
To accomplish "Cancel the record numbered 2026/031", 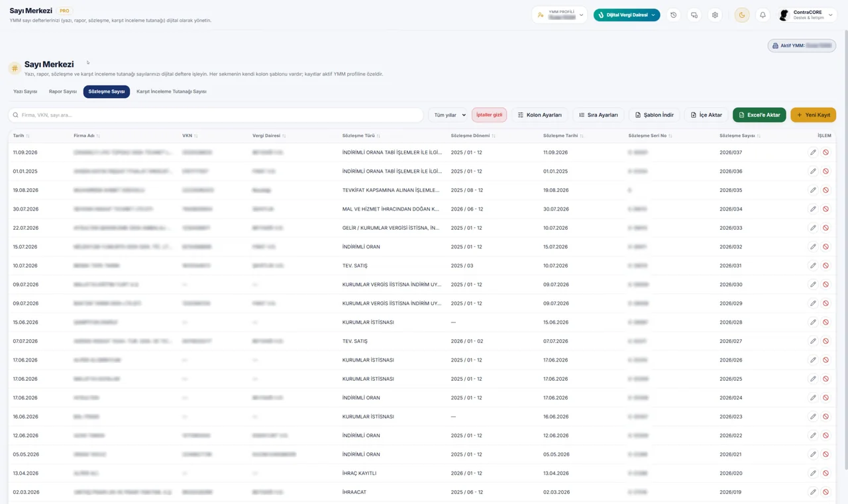I will (825, 266).
